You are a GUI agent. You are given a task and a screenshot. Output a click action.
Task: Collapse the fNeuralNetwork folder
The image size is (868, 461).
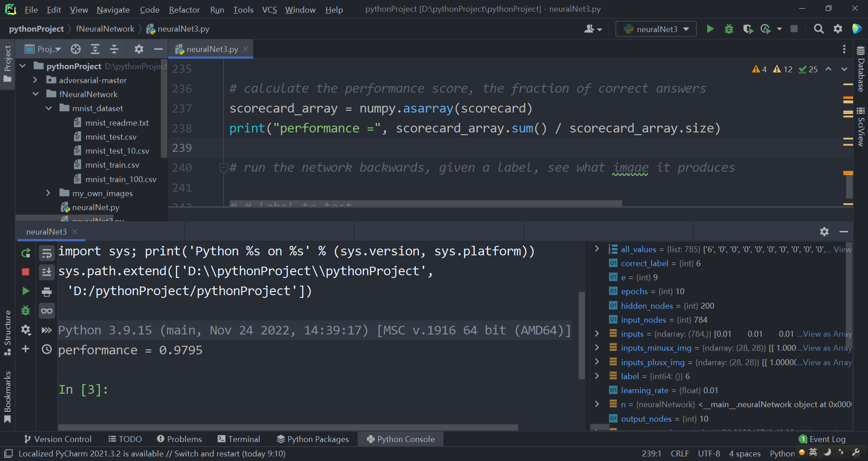35,94
